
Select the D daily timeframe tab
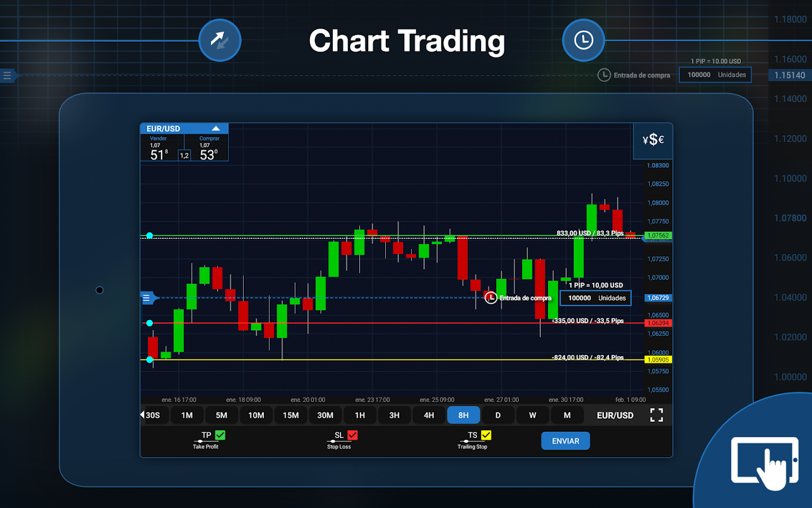[x=498, y=415]
